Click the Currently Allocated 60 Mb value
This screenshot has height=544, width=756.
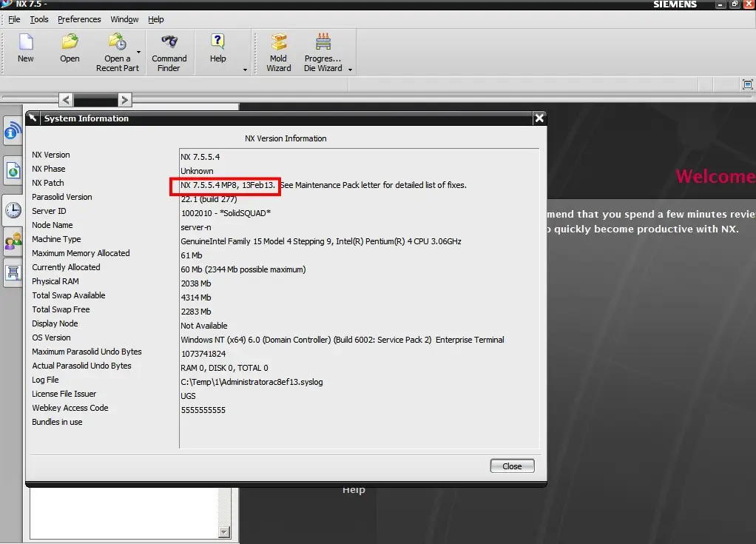tap(243, 269)
